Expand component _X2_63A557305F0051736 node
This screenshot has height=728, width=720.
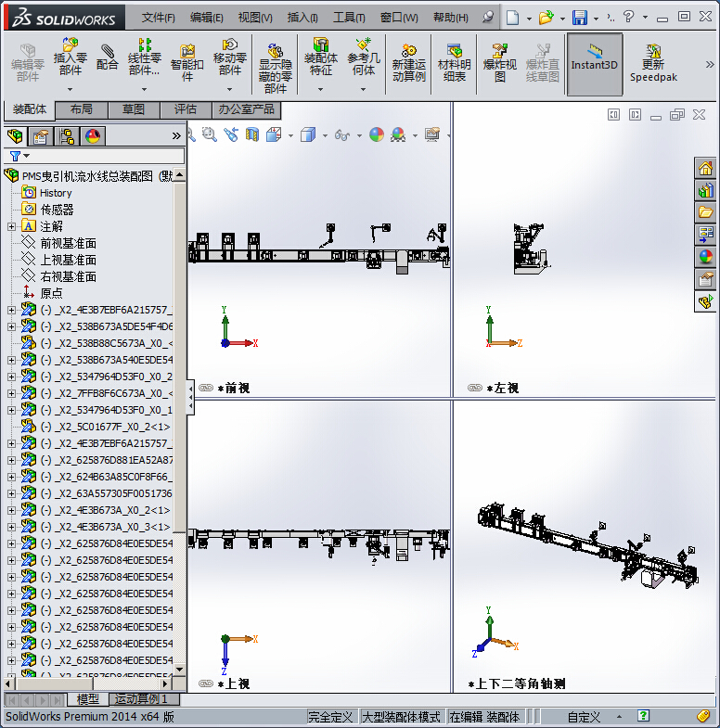click(x=12, y=493)
